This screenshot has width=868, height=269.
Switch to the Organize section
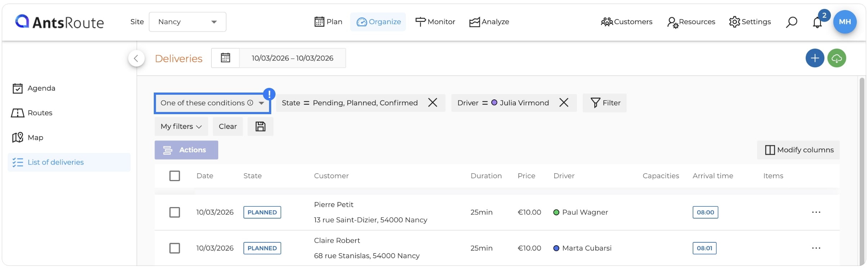click(378, 22)
